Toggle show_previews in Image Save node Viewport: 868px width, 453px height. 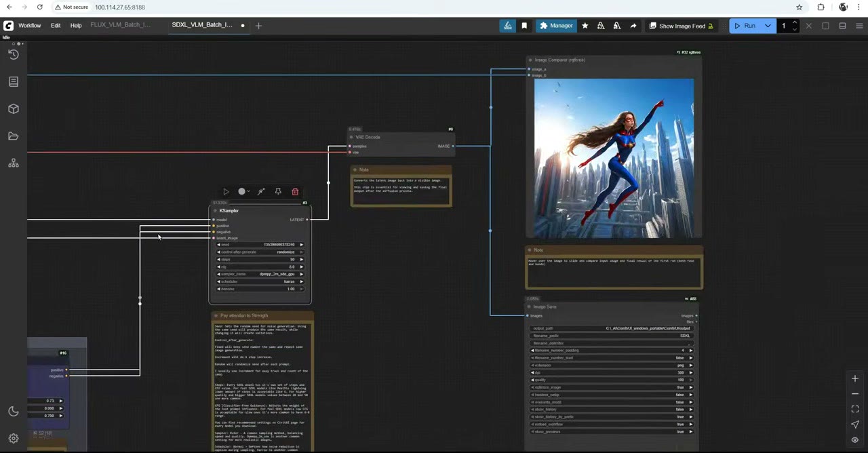tap(613, 432)
